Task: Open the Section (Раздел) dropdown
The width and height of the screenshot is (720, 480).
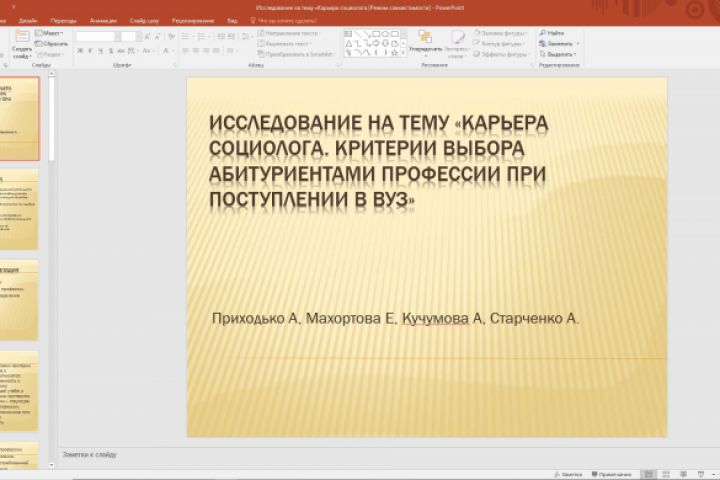Action: [50, 54]
